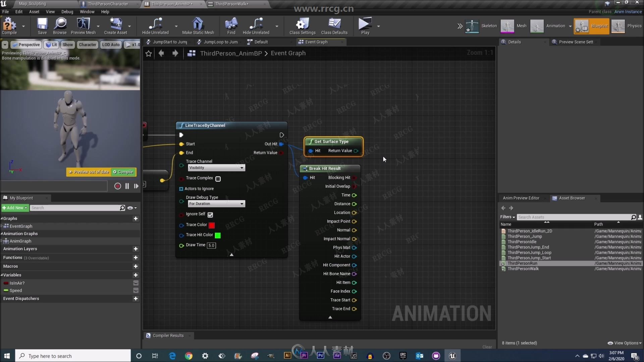Viewport: 644px width, 362px height.
Task: Compile the blueprint from toolbar
Action: click(x=9, y=26)
